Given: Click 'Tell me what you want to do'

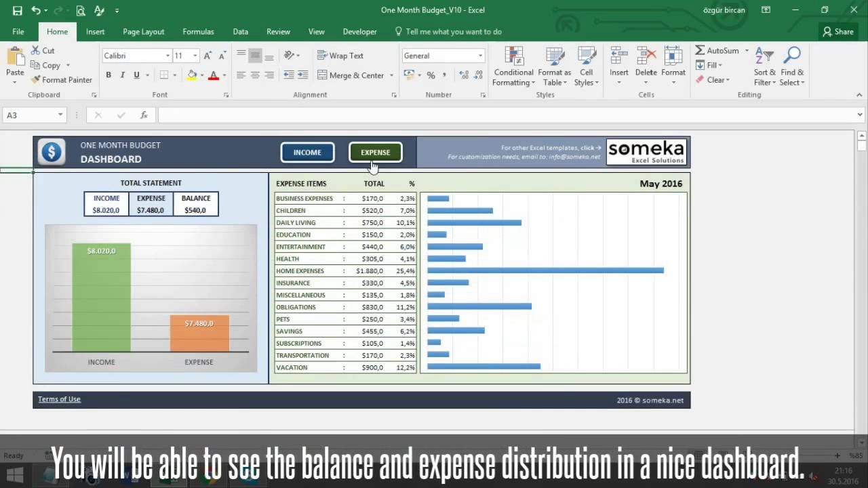Looking at the screenshot, I should pyautogui.click(x=448, y=32).
